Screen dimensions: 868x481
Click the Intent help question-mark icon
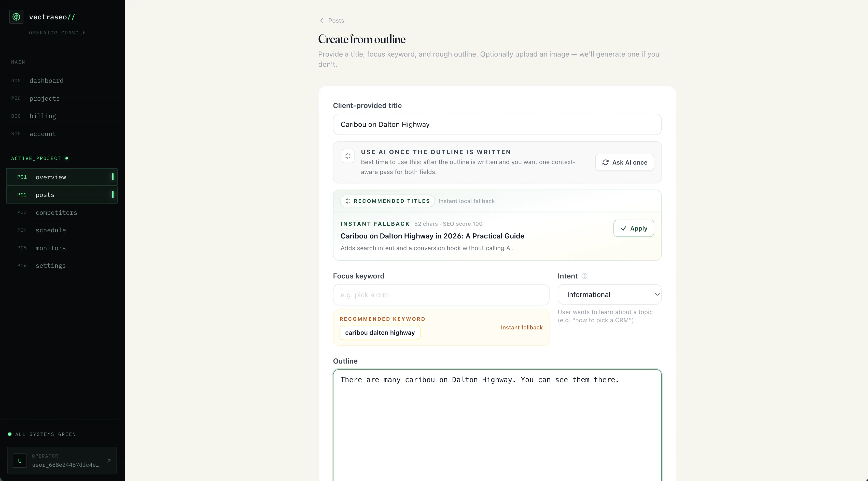(x=584, y=276)
